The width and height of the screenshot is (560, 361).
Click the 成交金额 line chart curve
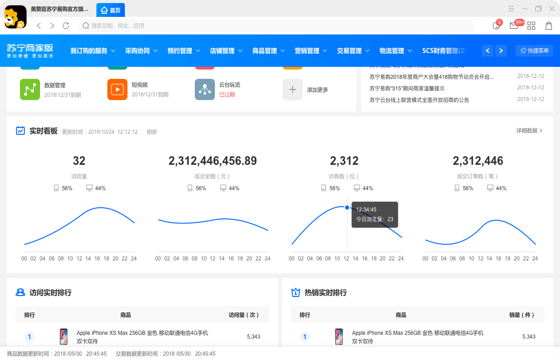pos(213,224)
